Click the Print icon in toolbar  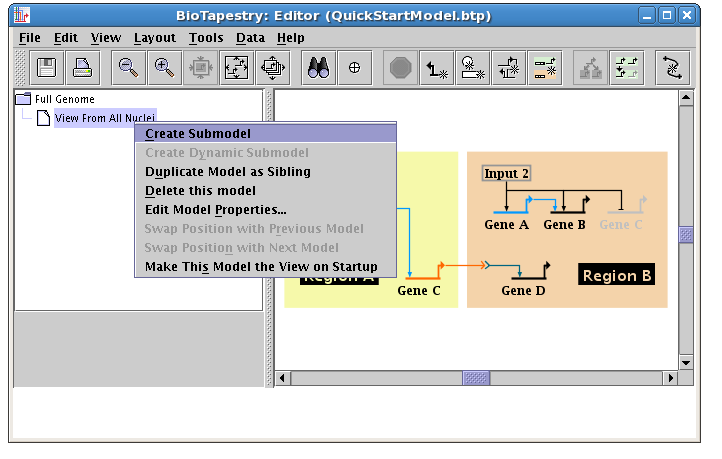(82, 68)
